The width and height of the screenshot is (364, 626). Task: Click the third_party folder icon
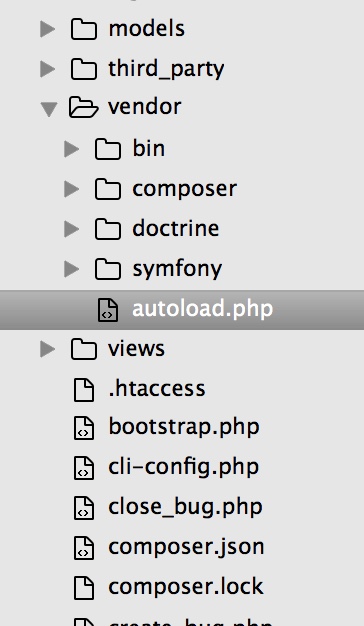[x=84, y=69]
